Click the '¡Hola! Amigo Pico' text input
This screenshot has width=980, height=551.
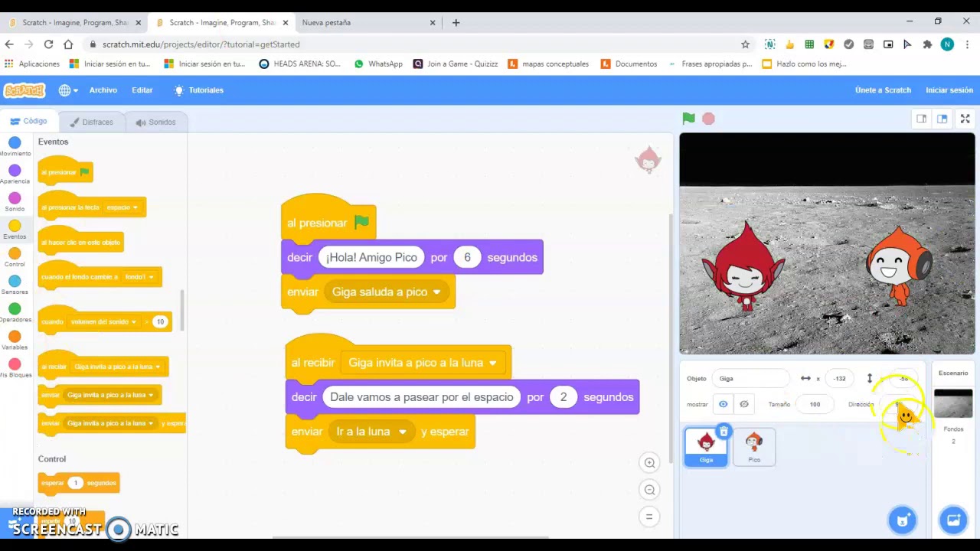(371, 257)
